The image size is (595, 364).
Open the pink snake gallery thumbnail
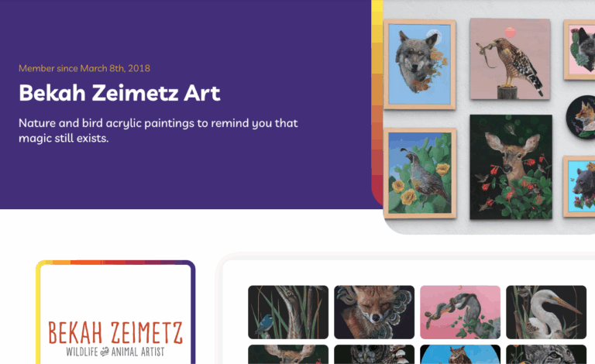pos(460,312)
